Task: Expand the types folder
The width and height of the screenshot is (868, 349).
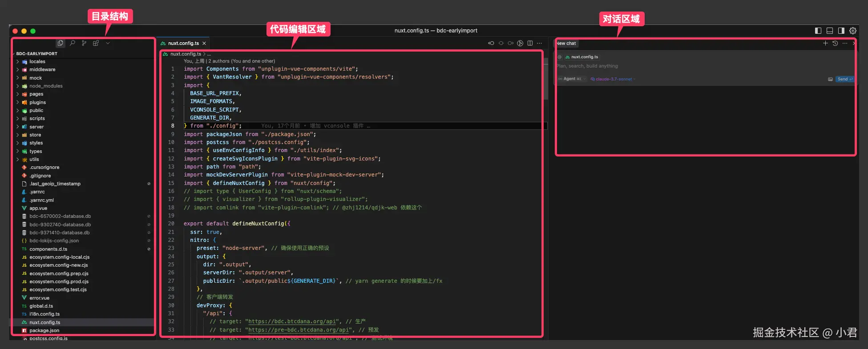Action: tap(36, 151)
